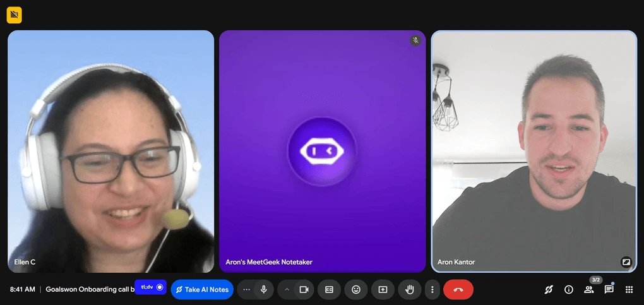Open the chat with everyone panel

(609, 289)
